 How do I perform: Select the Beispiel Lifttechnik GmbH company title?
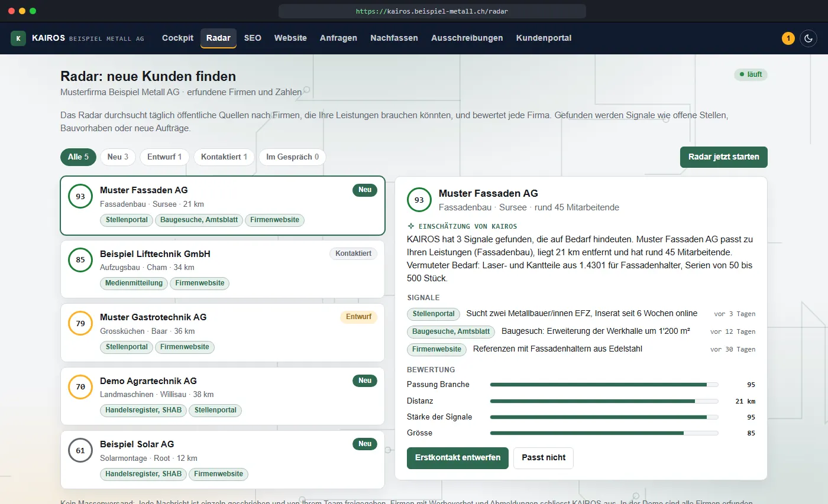pyautogui.click(x=155, y=253)
